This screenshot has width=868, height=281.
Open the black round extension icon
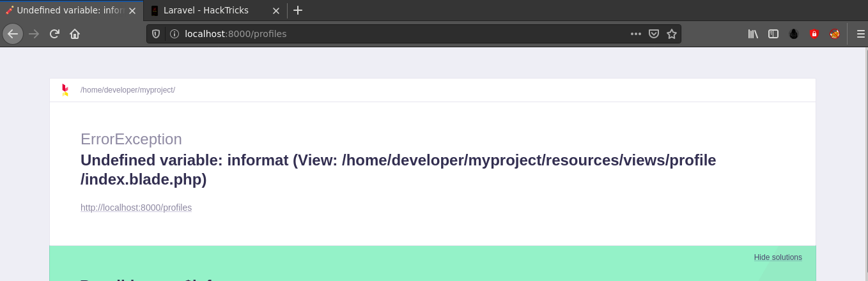click(794, 34)
